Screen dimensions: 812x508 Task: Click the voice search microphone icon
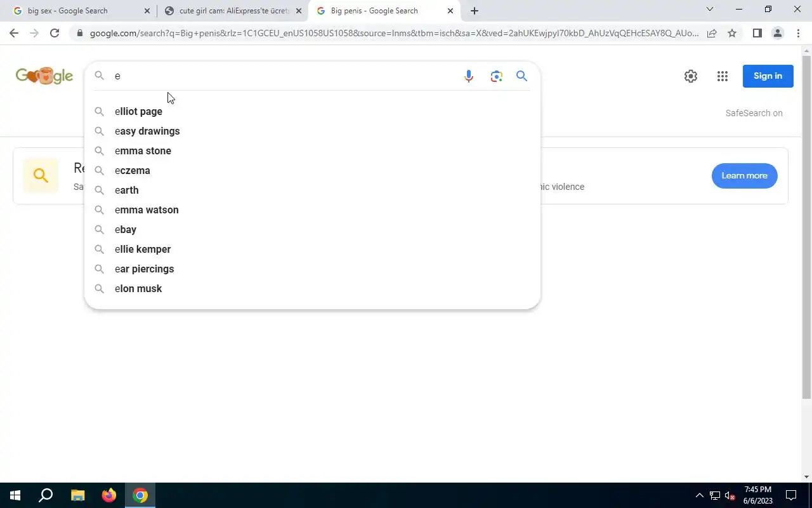[x=469, y=76]
